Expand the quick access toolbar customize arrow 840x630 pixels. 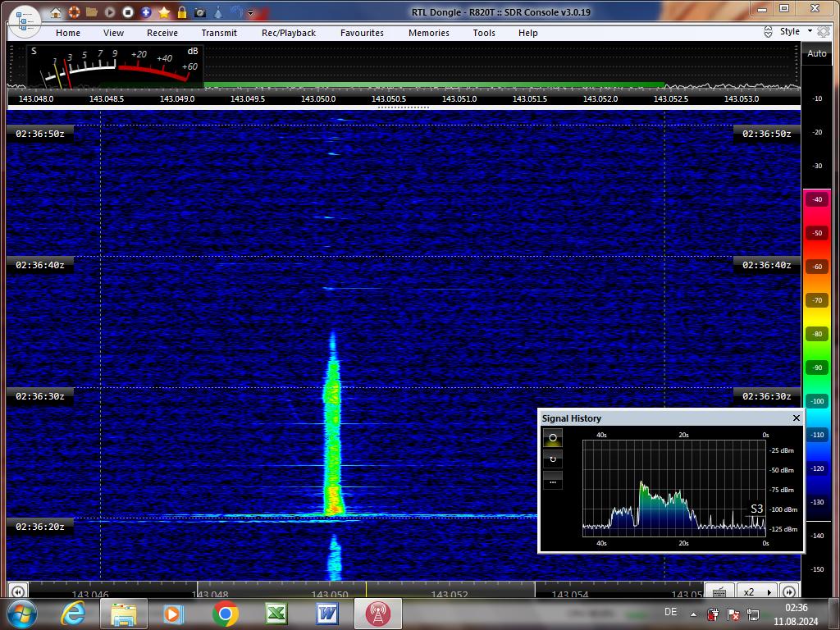click(250, 12)
